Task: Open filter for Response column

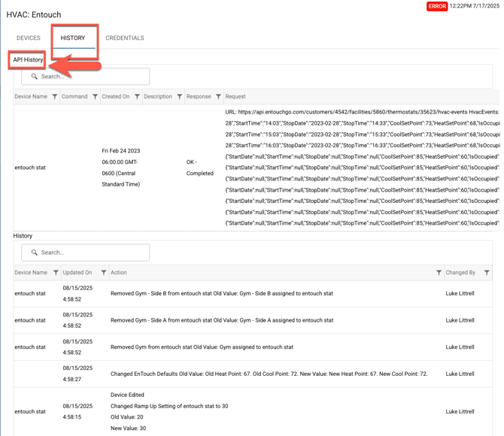Action: coord(218,97)
